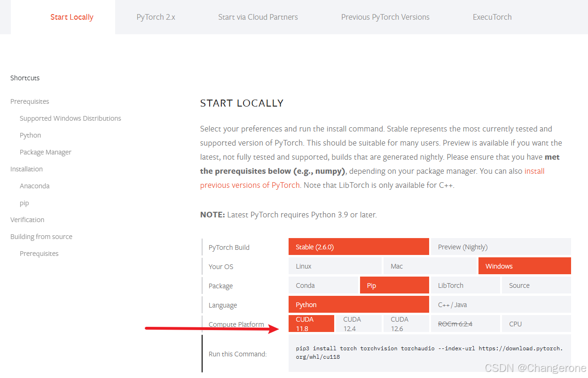
Task: Select CUDA 11.8 compute platform
Action: (x=311, y=324)
